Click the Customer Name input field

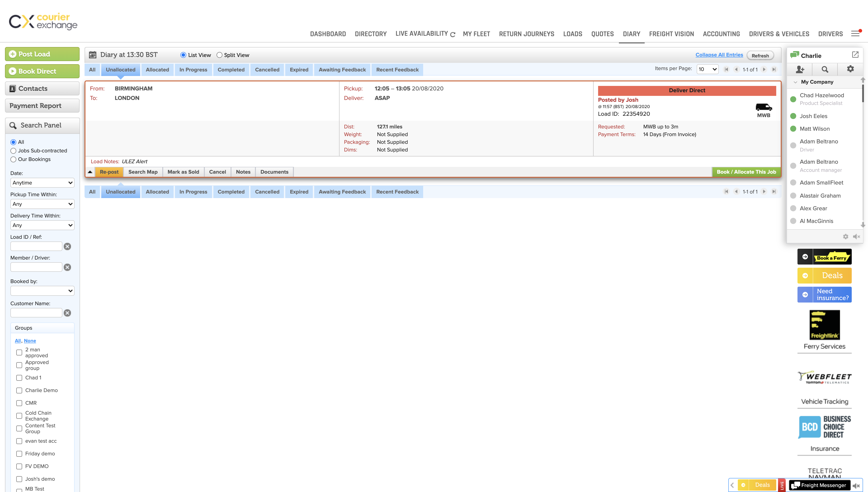[x=36, y=312]
